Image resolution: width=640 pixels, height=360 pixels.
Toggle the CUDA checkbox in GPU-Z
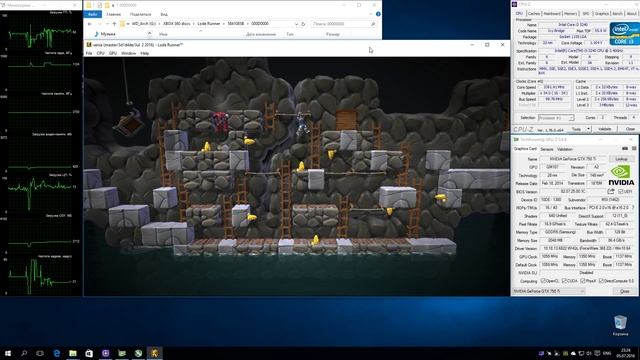click(x=564, y=281)
